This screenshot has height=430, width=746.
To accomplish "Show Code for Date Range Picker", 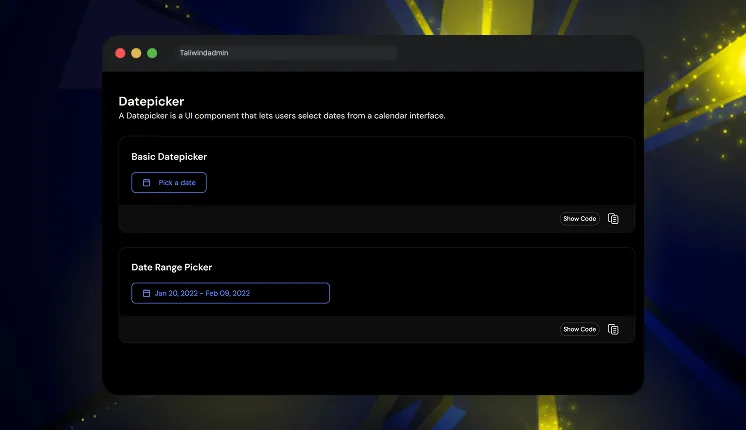I will tap(579, 329).
